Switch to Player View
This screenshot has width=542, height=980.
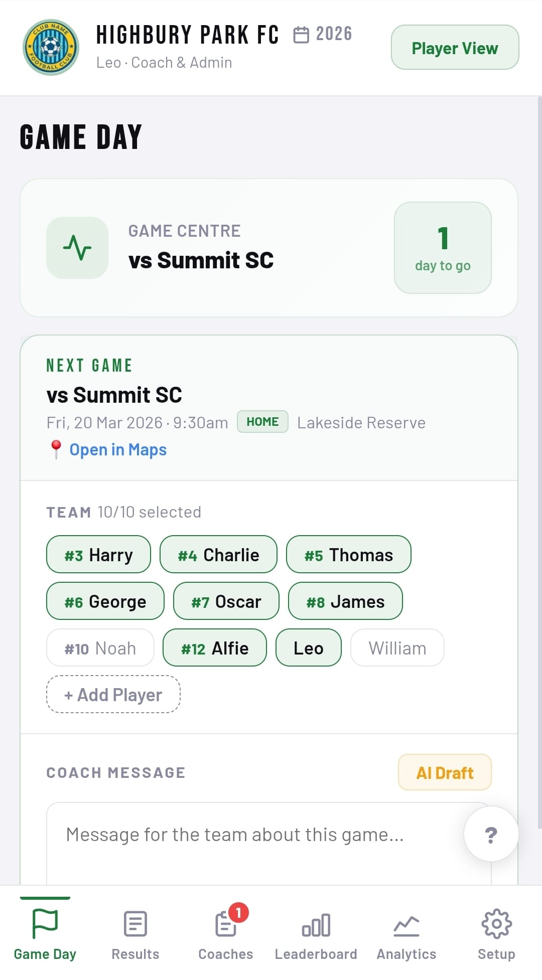(x=455, y=48)
